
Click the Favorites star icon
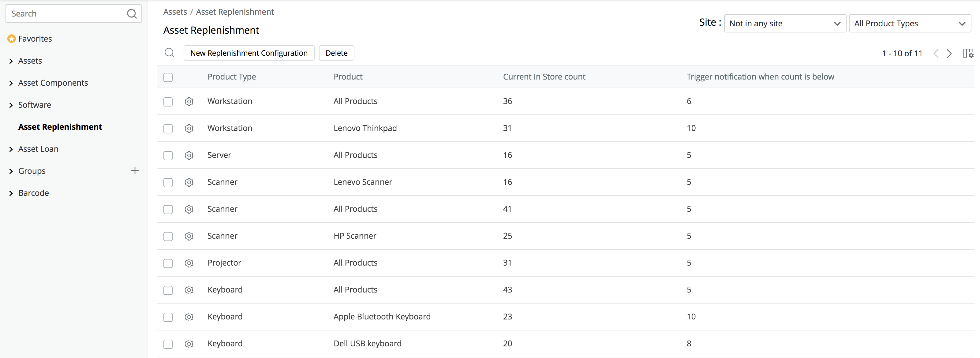point(12,39)
